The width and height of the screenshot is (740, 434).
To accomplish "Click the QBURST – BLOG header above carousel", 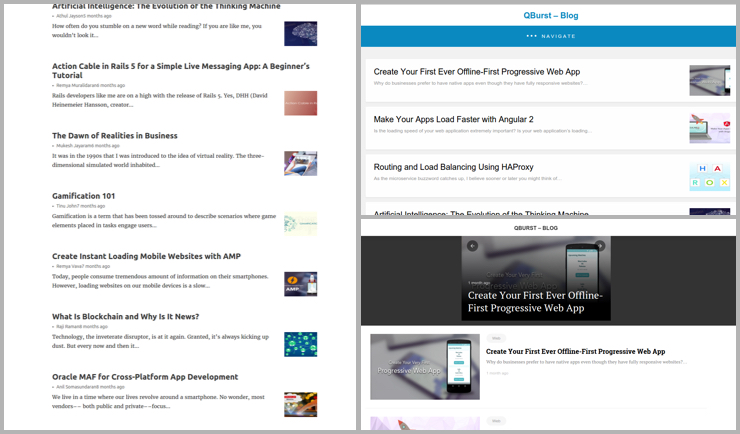I will pos(536,228).
